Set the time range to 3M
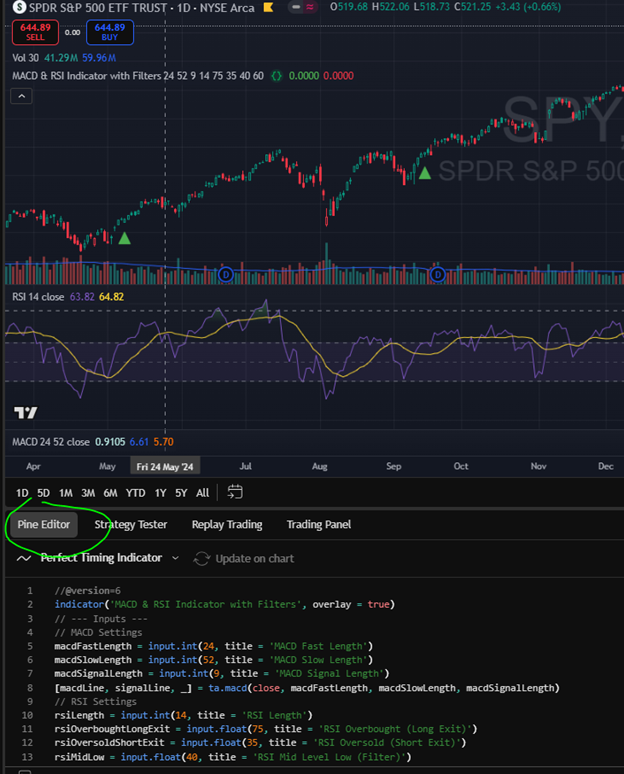The width and height of the screenshot is (624, 774). click(x=88, y=493)
